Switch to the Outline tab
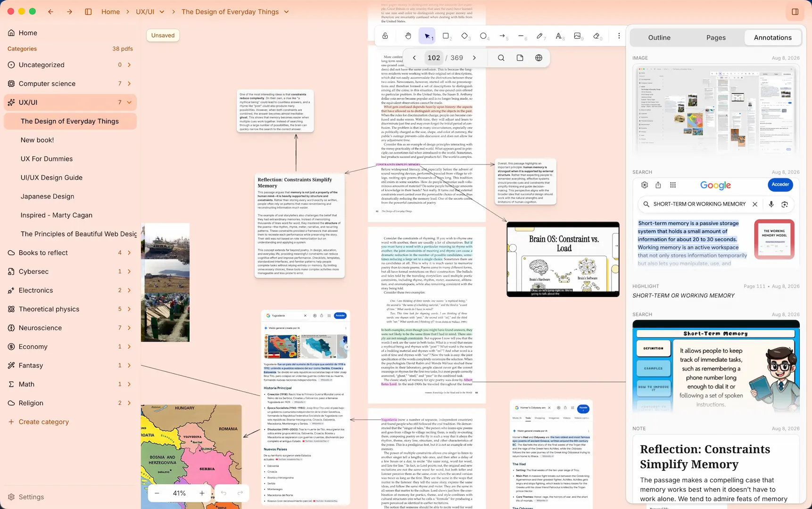The image size is (812, 509). (659, 38)
